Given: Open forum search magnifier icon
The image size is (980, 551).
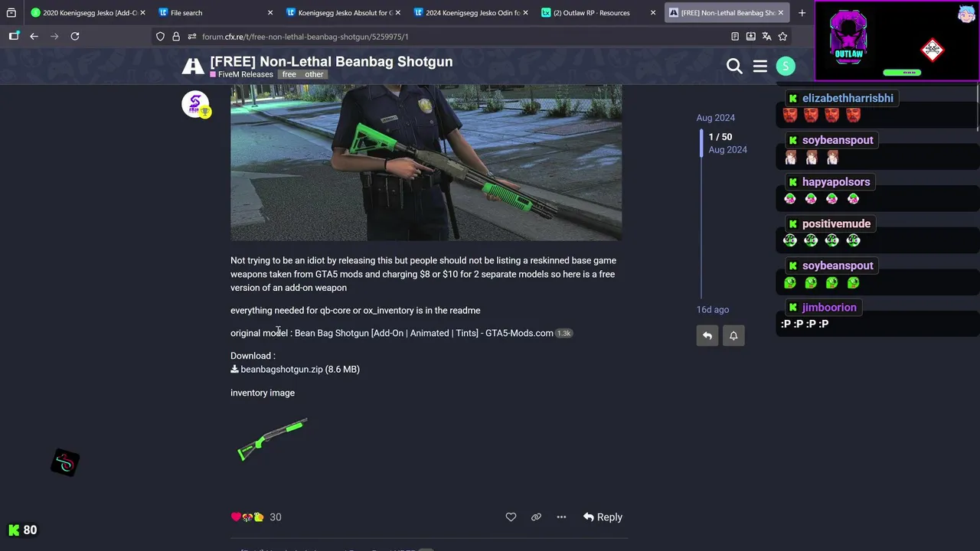Looking at the screenshot, I should [x=734, y=67].
